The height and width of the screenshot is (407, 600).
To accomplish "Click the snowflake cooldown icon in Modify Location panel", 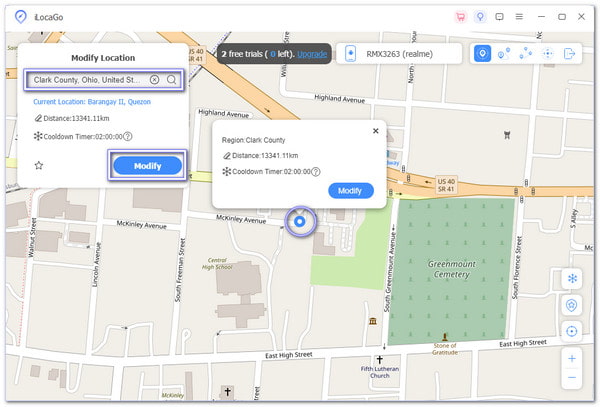I will 38,136.
